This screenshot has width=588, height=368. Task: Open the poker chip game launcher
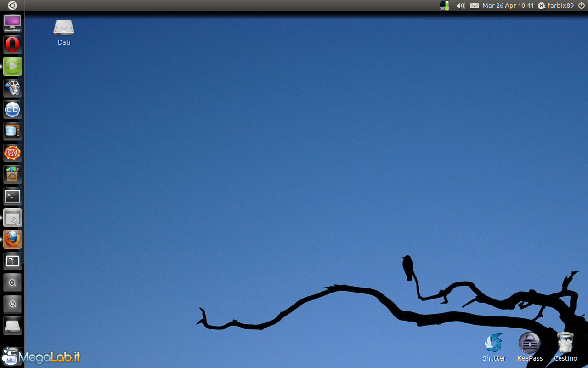point(12,153)
